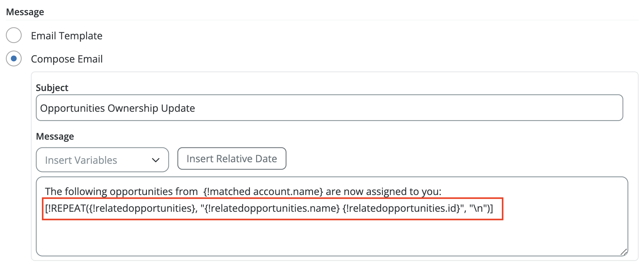The image size is (644, 265).
Task: Click the Compose Email label text
Action: click(x=67, y=59)
